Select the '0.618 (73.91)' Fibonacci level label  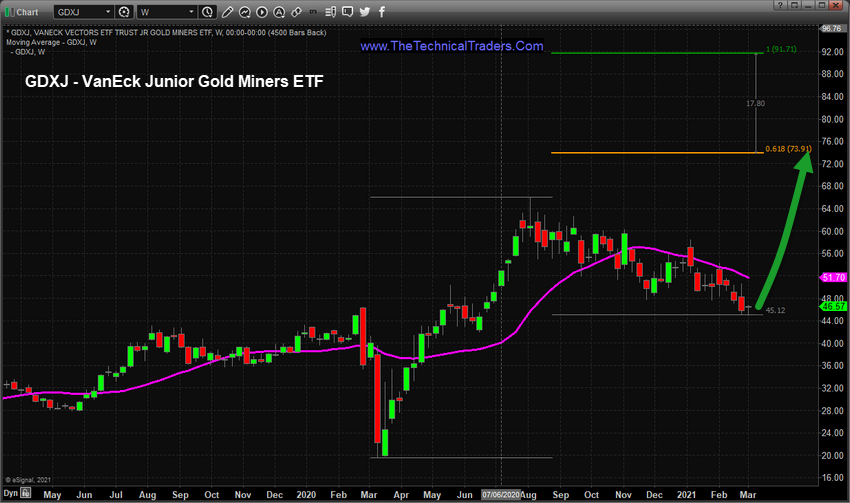point(788,149)
